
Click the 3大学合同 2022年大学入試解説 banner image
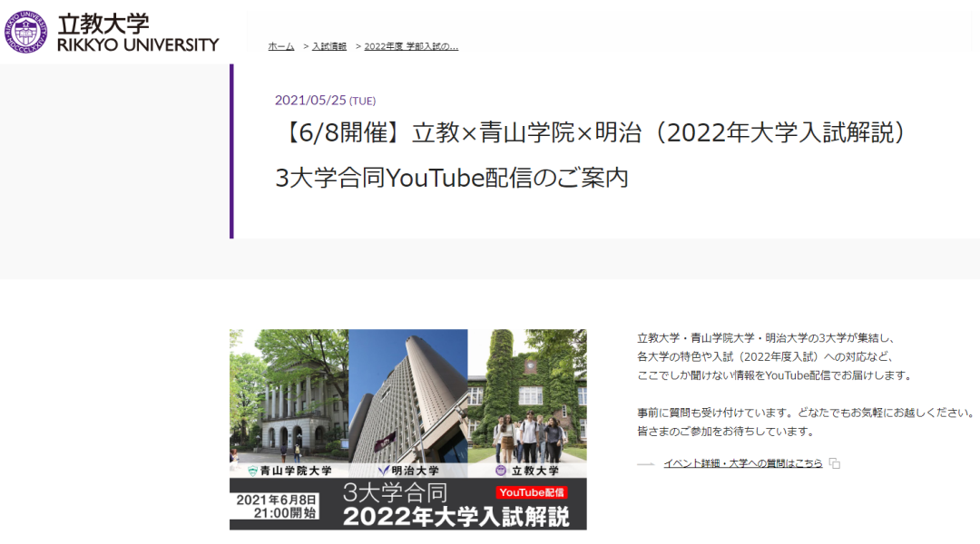click(408, 430)
